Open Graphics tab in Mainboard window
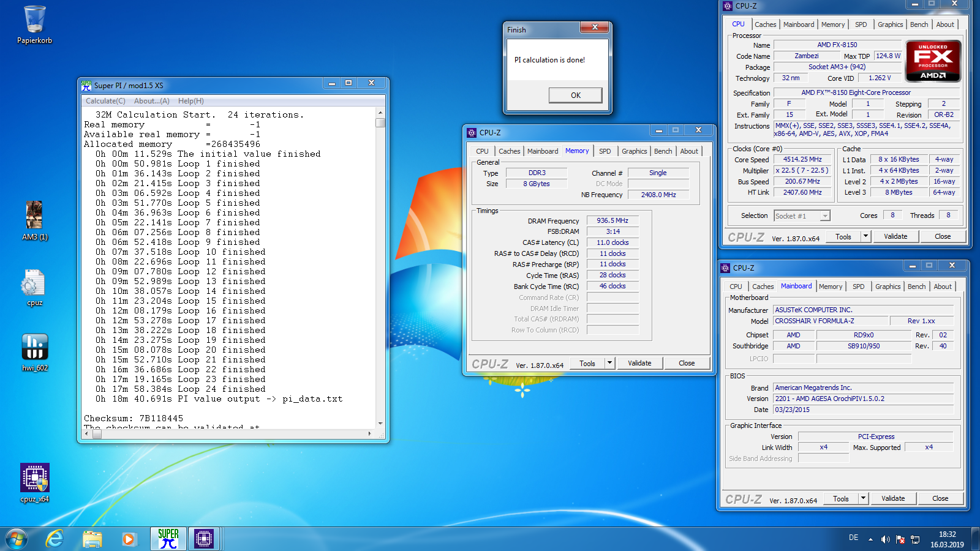Image resolution: width=980 pixels, height=551 pixels. tap(888, 287)
